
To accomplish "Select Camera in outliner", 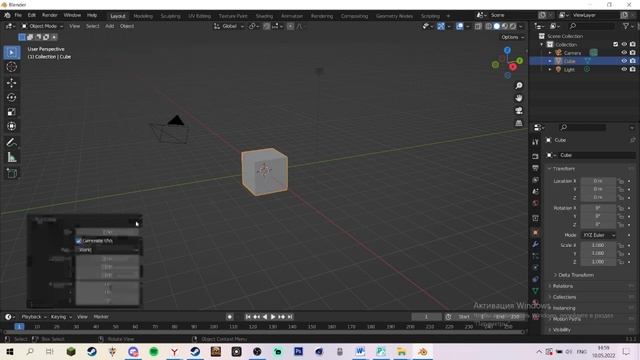I will 572,53.
